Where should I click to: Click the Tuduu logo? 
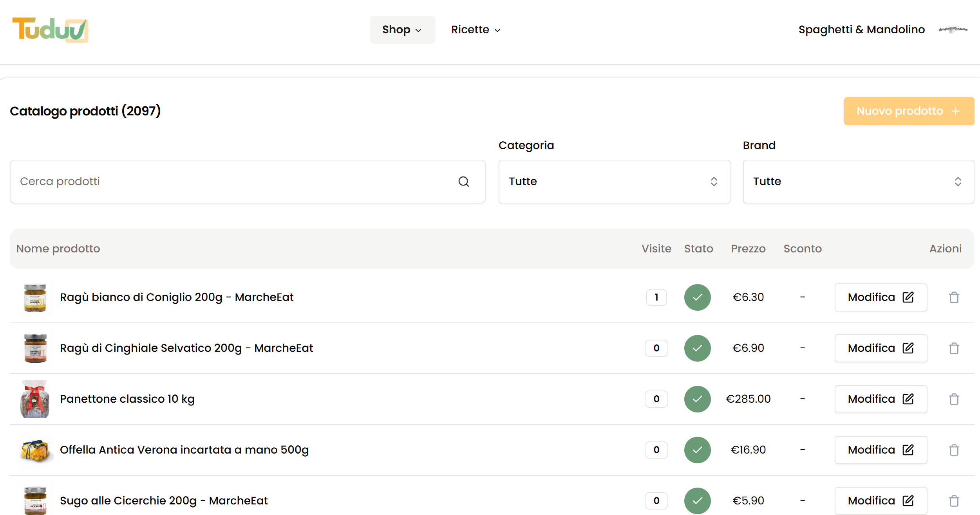pyautogui.click(x=50, y=30)
